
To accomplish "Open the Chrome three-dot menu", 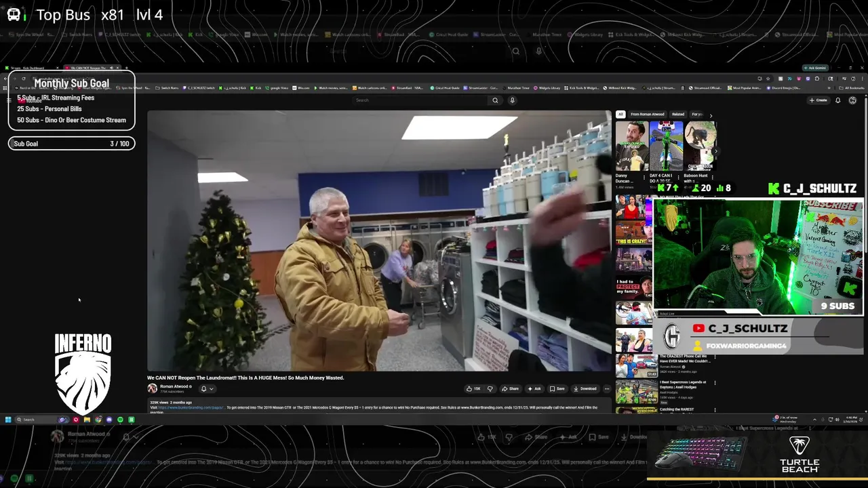I will pyautogui.click(x=863, y=79).
